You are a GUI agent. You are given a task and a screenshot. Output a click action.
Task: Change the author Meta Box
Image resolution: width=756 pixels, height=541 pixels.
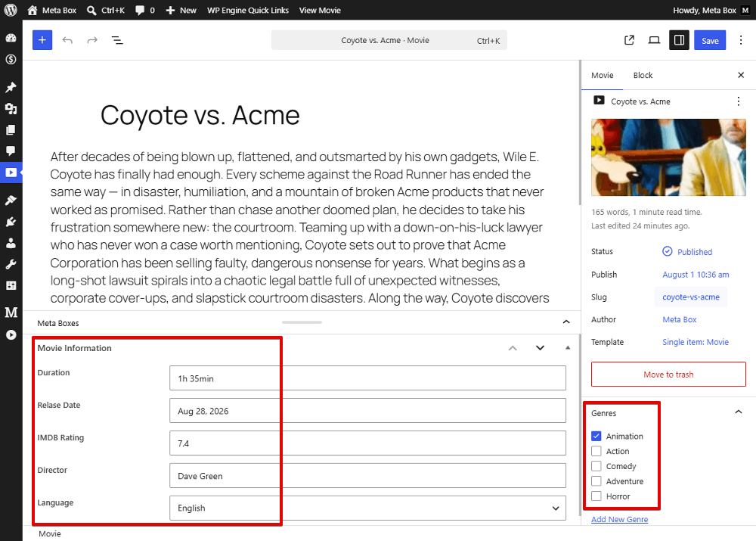pyautogui.click(x=680, y=319)
